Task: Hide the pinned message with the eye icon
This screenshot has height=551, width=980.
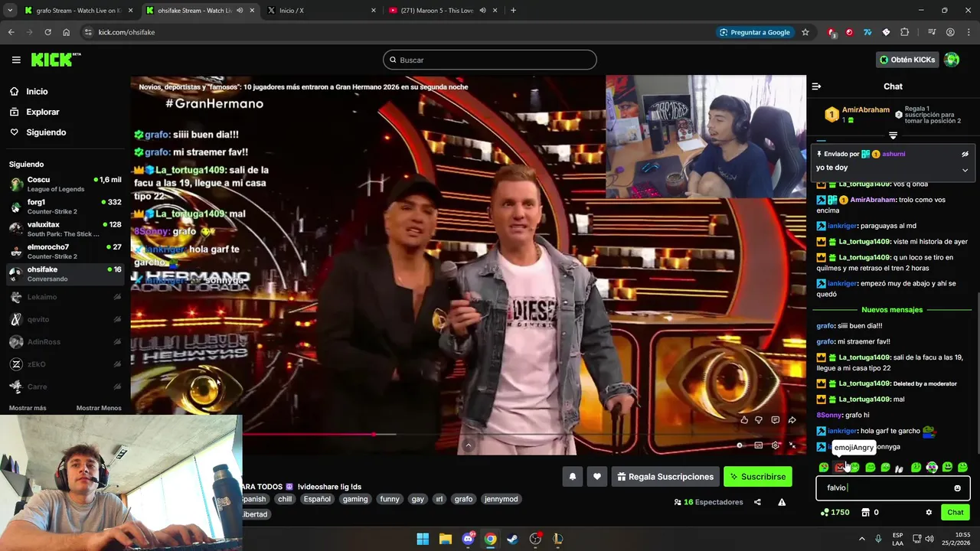Action: click(x=965, y=154)
